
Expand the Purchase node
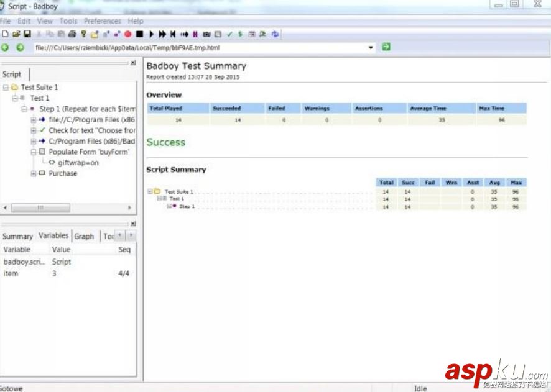click(x=34, y=173)
